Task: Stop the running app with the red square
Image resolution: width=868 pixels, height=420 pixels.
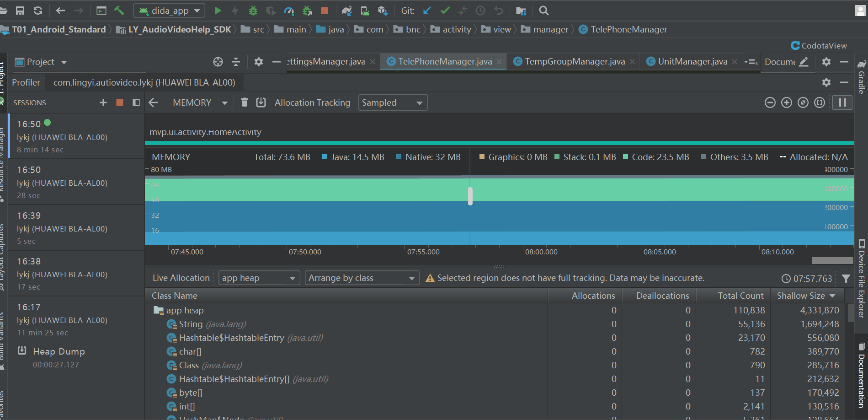Action: pos(325,11)
